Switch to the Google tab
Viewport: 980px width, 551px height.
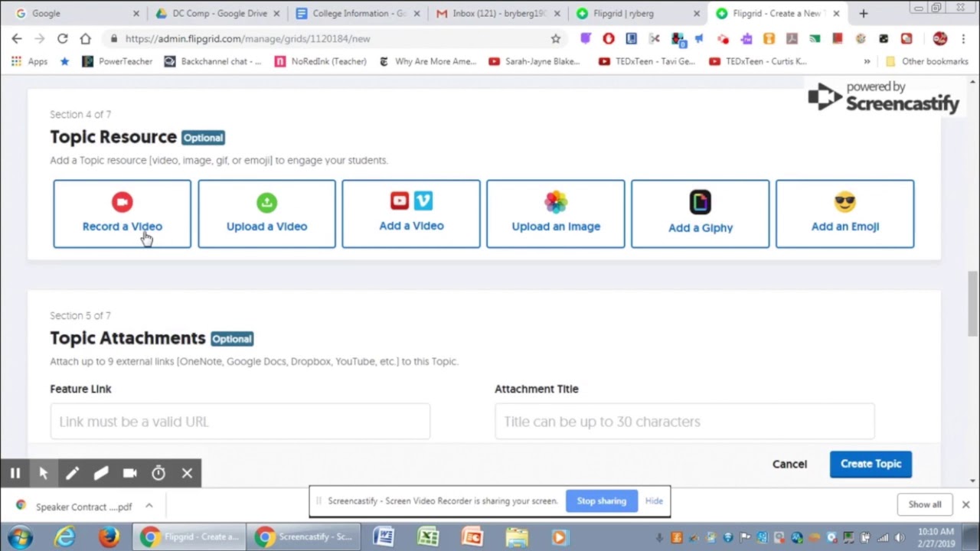point(75,14)
